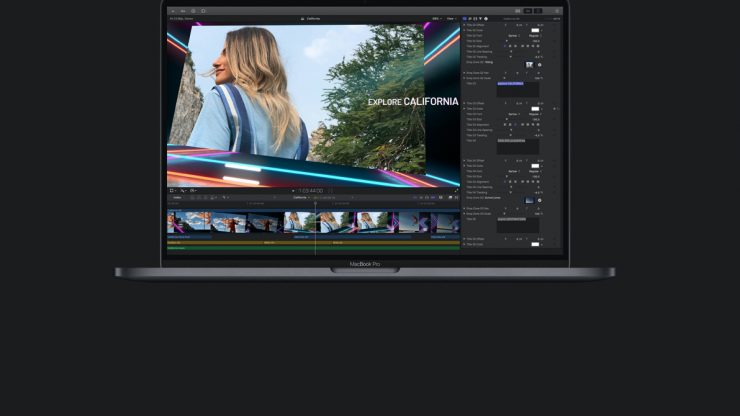Open the California project name in the timeline

[299, 197]
